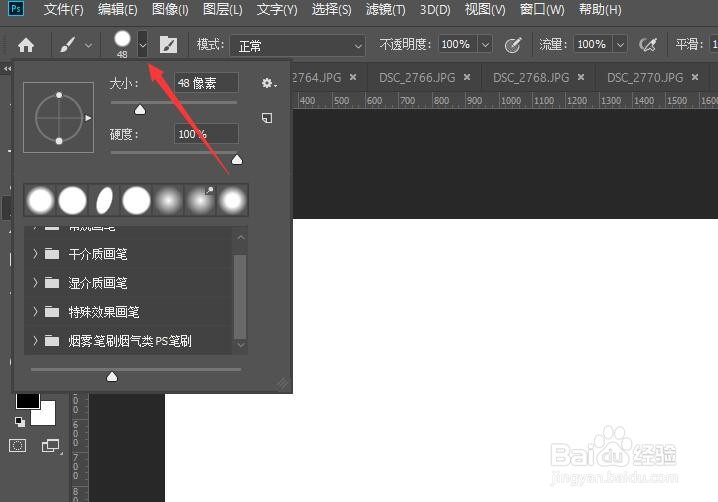Open the 图像(I) menu
Screen dimensions: 718x502
[x=170, y=10]
